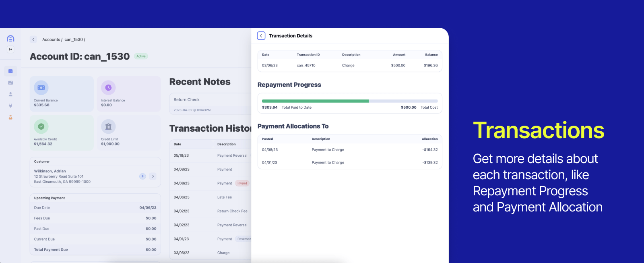Click customer name Wilkinson, Adrian
The image size is (644, 263).
click(x=50, y=171)
